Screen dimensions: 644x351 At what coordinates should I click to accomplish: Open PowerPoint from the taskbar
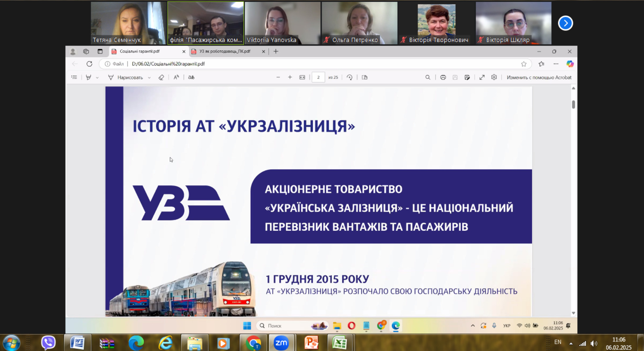click(311, 343)
